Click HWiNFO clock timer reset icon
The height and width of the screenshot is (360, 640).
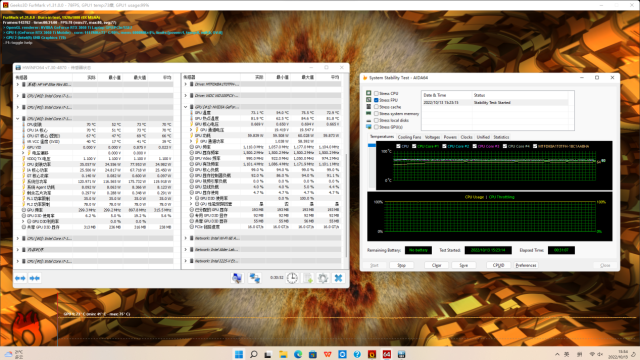point(292,278)
